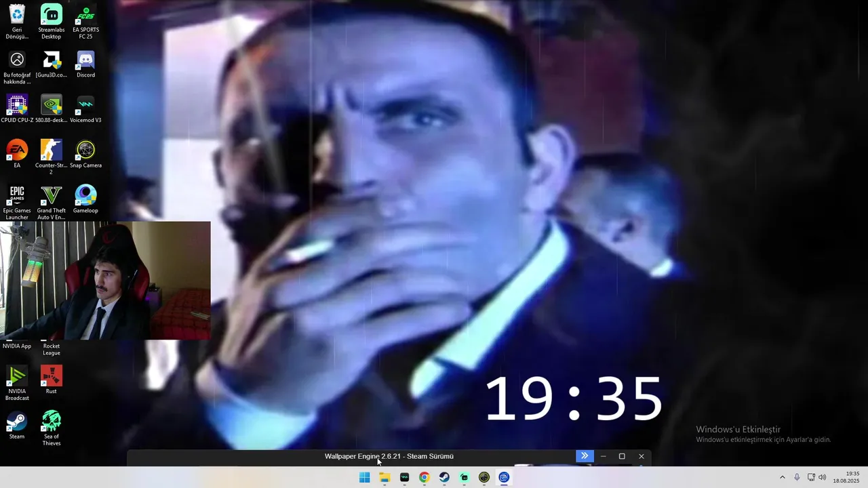Open the Snap Camera desktop shortcut

click(x=85, y=154)
